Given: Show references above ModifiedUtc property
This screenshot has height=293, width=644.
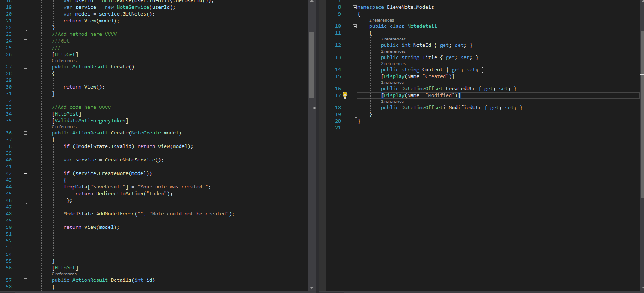Looking at the screenshot, I should tap(392, 102).
